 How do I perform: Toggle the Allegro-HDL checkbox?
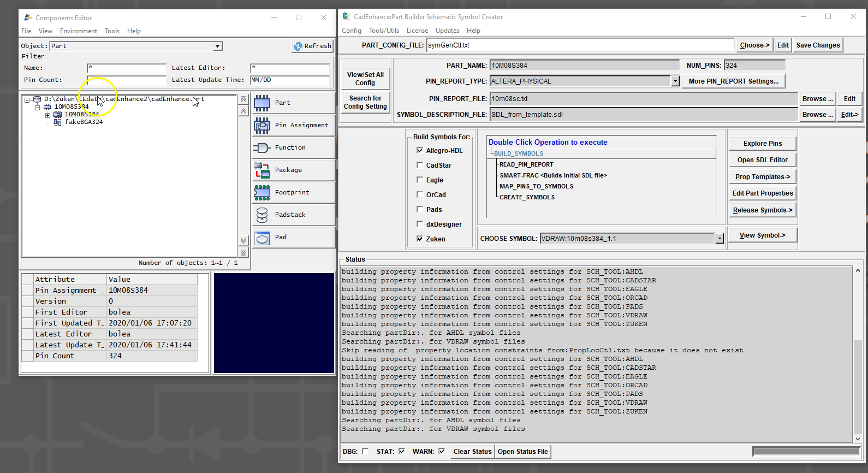click(420, 150)
